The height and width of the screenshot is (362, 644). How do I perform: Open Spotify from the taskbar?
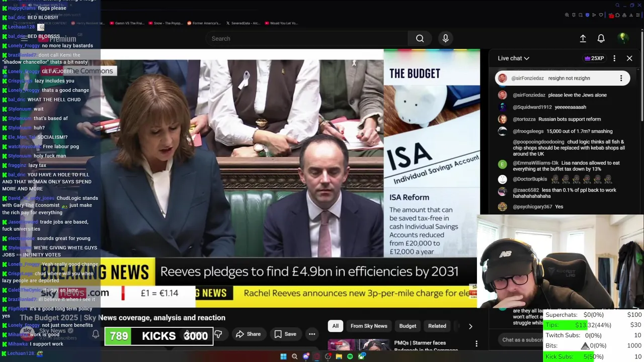point(350,356)
